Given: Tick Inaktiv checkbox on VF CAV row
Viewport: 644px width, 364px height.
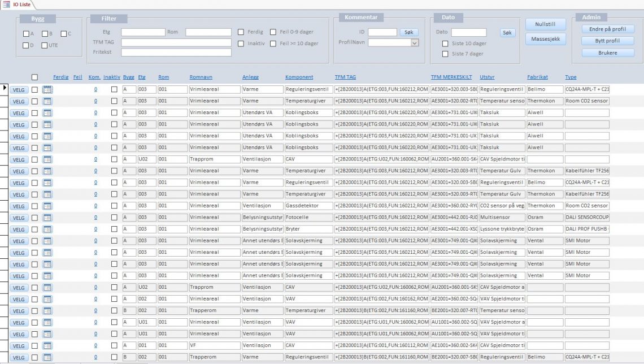Looking at the screenshot, I should pyautogui.click(x=114, y=345).
